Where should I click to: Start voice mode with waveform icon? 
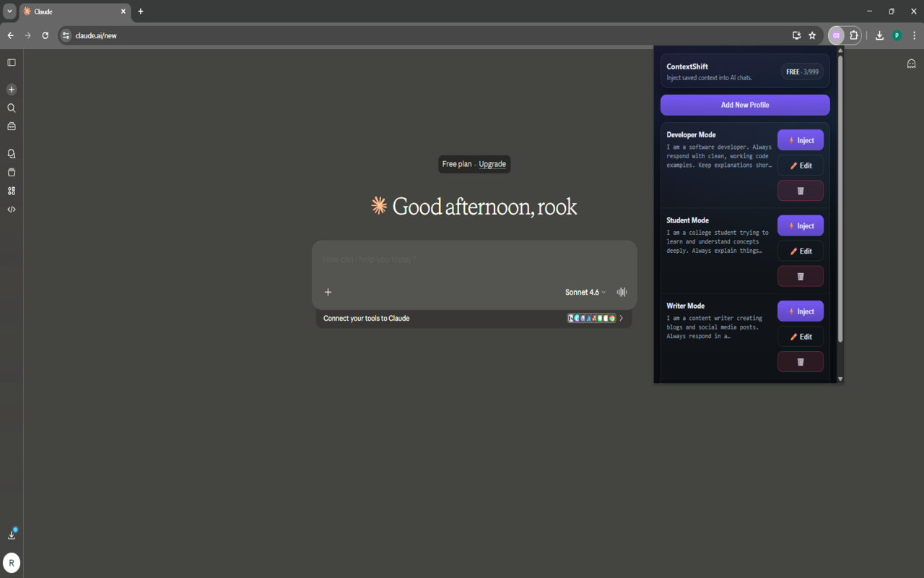pyautogui.click(x=622, y=292)
